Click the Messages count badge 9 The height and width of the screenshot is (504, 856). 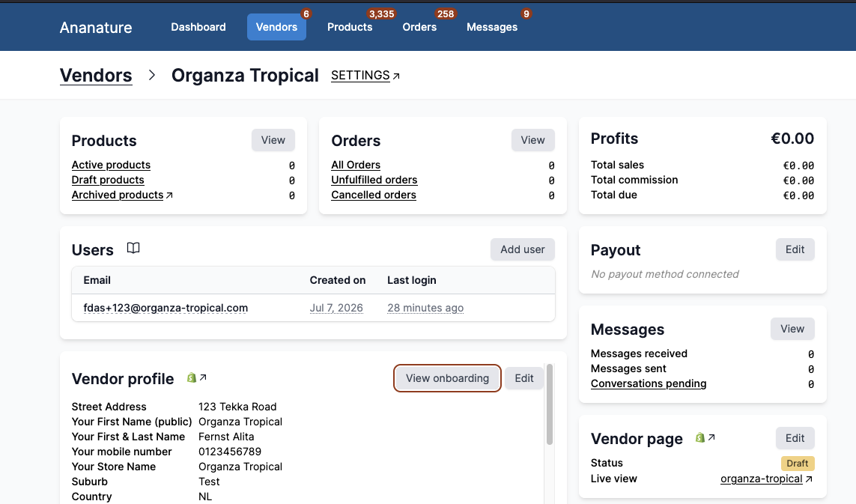(526, 13)
